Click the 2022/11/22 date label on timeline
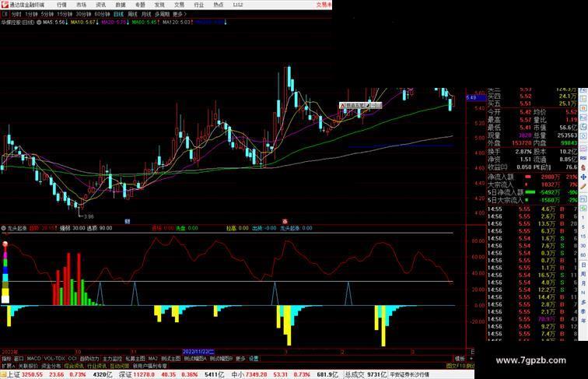 click(x=198, y=352)
